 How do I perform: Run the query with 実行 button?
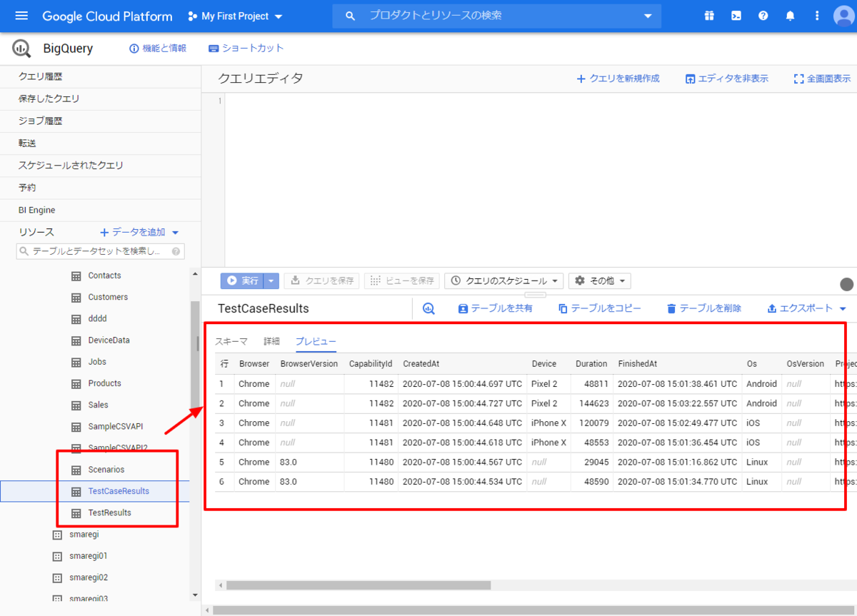pyautogui.click(x=242, y=281)
